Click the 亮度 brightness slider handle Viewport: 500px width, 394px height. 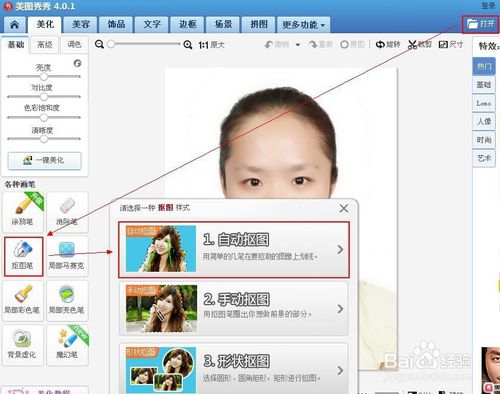[x=44, y=77]
